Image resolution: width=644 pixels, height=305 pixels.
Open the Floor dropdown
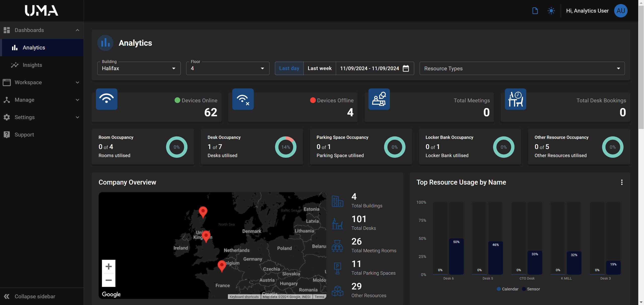[227, 68]
